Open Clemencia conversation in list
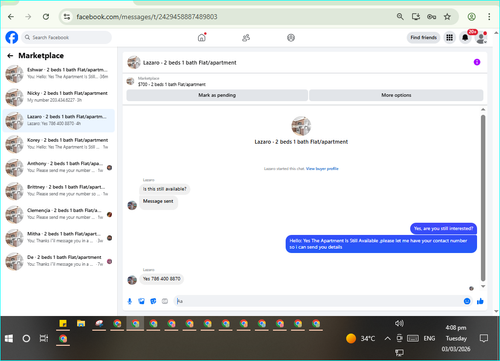500x361 pixels. [59, 214]
